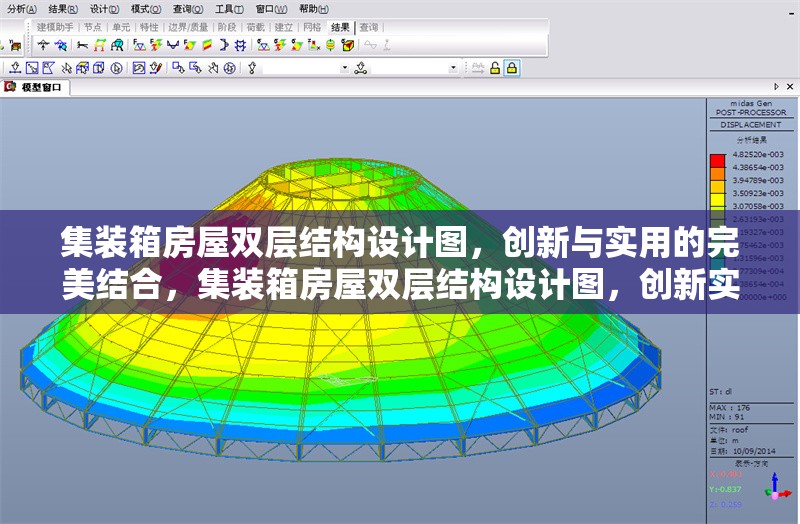Viewport: 800px width, 524px height.
Task: Click the pencil edit icon in second toolbar
Action: (x=156, y=68)
